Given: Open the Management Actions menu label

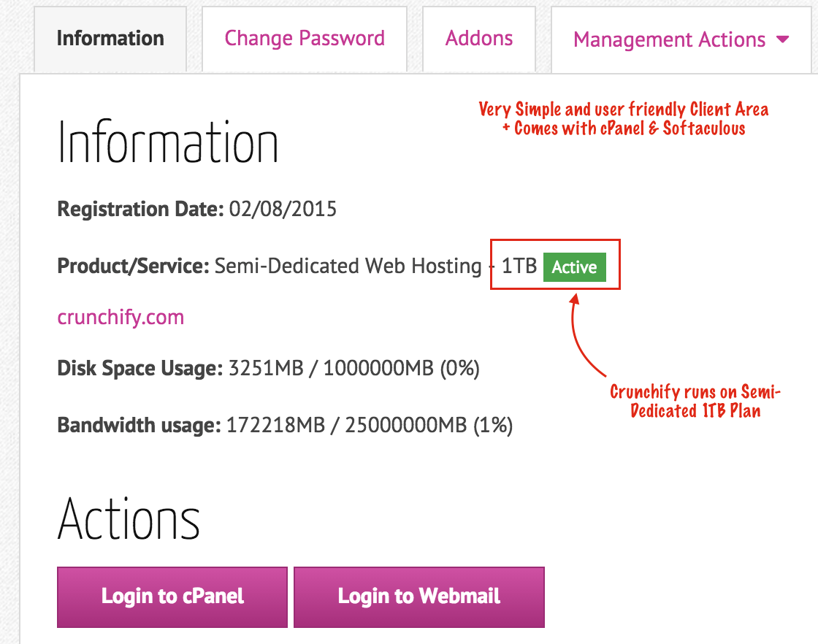Looking at the screenshot, I should click(x=669, y=39).
